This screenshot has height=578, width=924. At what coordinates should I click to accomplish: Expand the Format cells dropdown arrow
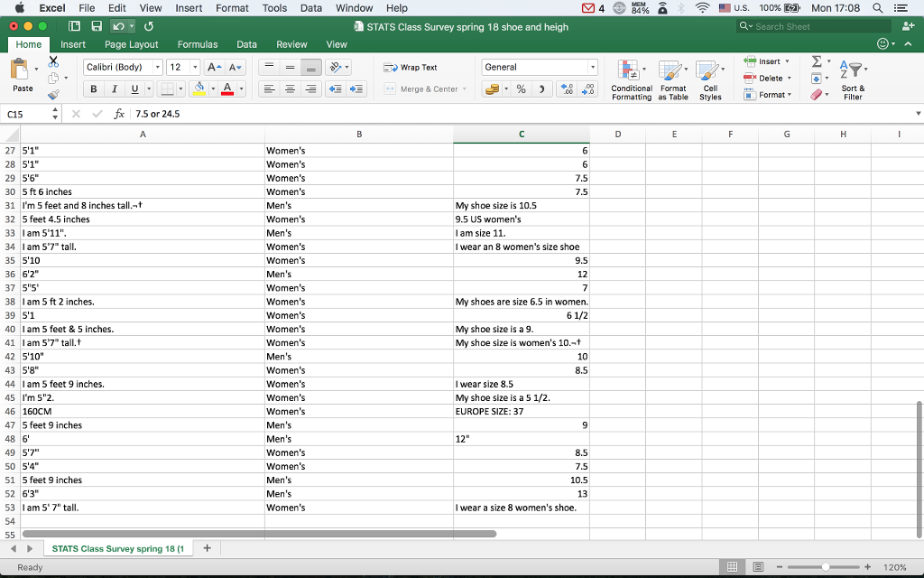coord(790,94)
